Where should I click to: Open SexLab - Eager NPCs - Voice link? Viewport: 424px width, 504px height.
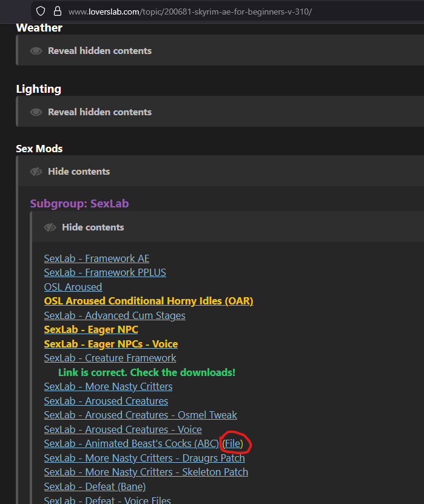(111, 344)
